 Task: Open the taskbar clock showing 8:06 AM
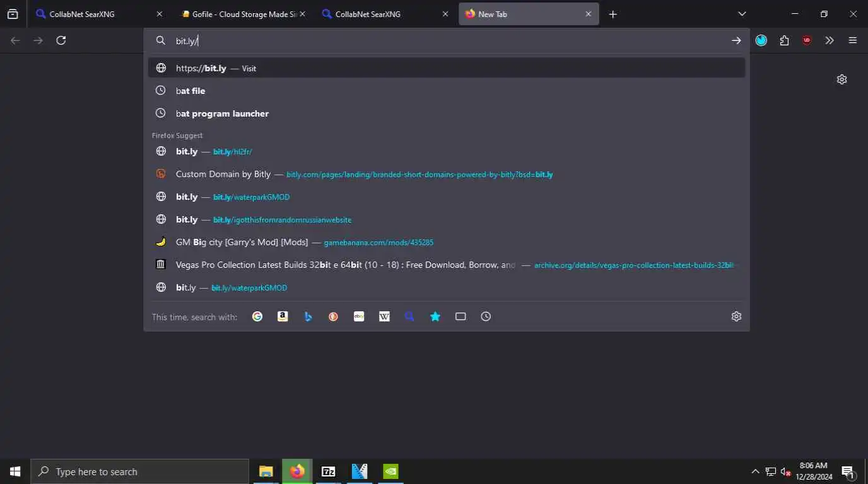click(814, 471)
